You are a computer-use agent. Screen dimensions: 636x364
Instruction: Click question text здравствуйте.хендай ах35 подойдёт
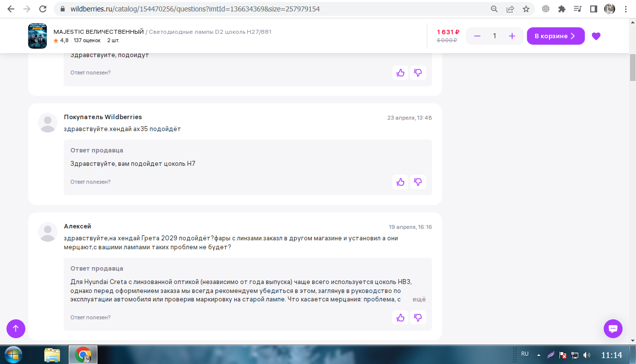(x=122, y=129)
